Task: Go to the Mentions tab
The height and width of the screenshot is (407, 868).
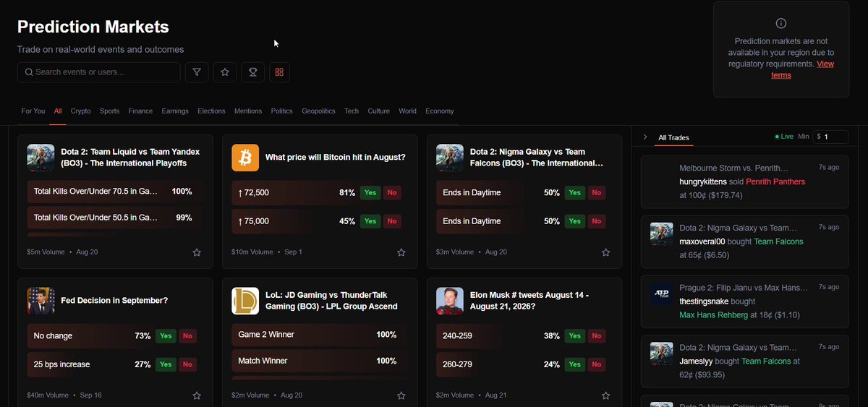Action: pos(248,111)
